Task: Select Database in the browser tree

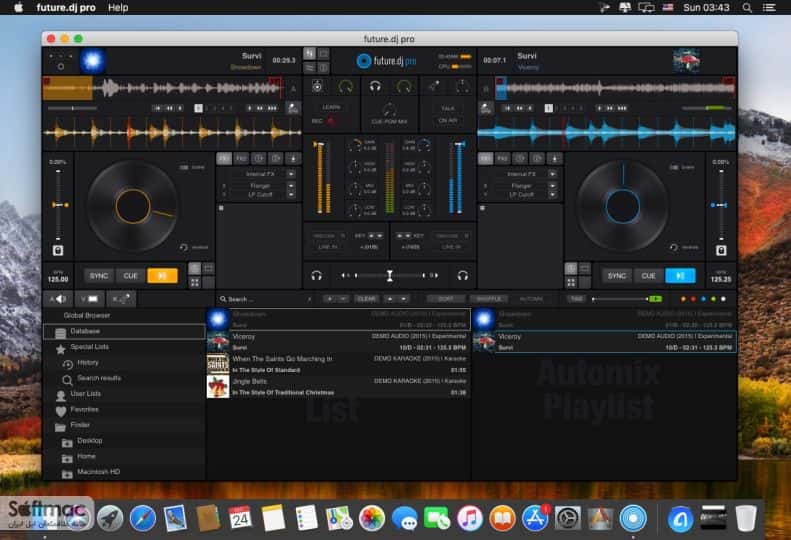Action: [x=124, y=331]
